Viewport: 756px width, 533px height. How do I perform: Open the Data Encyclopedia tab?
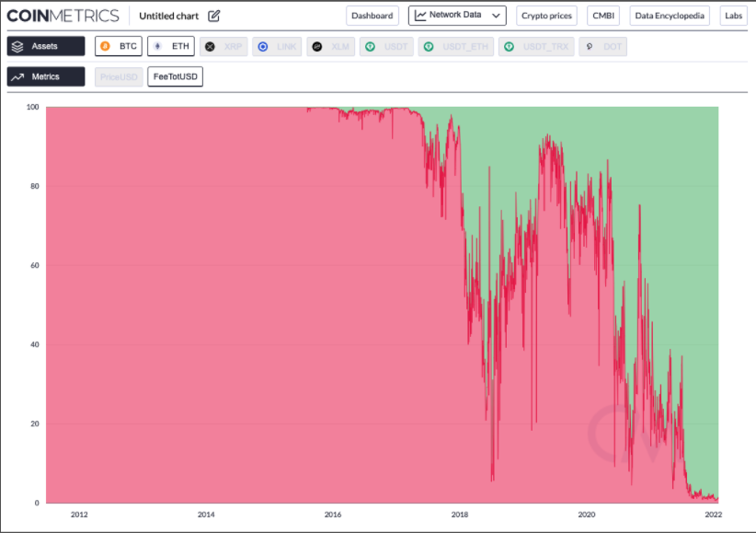(670, 16)
